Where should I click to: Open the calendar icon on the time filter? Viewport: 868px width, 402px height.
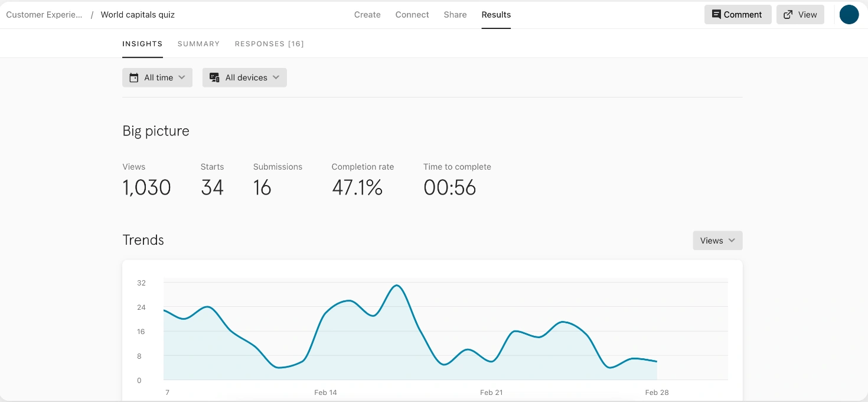(x=133, y=77)
